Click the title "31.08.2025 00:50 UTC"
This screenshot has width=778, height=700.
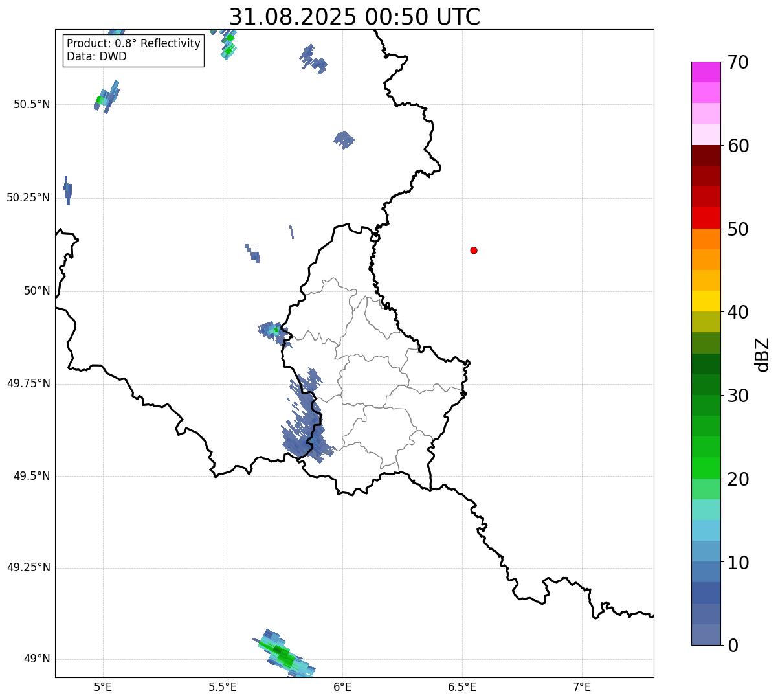pos(355,16)
